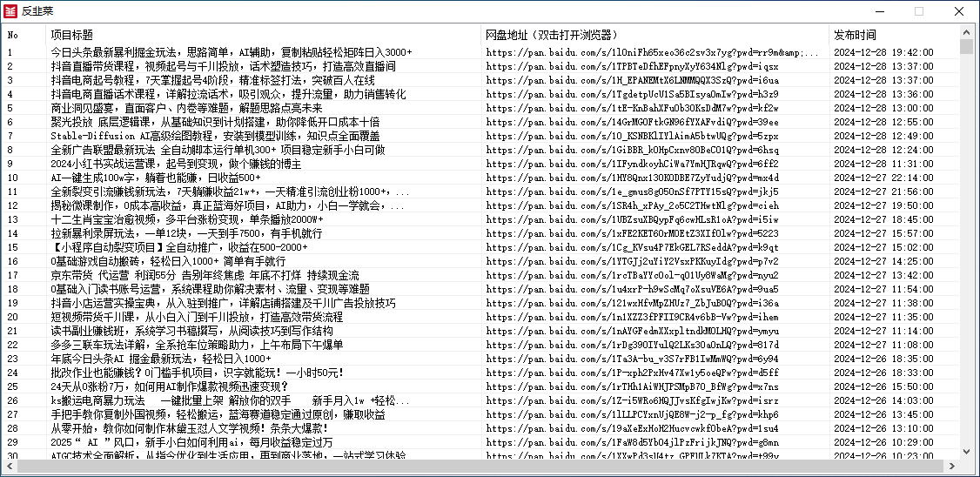Click Baidu link ending pwd=i6ua
This screenshot has height=477, width=980.
point(633,80)
